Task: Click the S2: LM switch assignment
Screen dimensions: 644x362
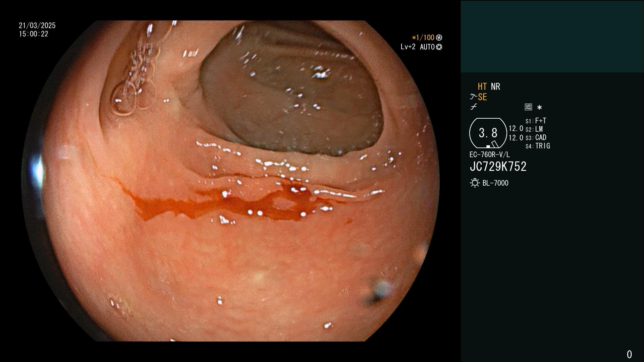Action: 534,129
